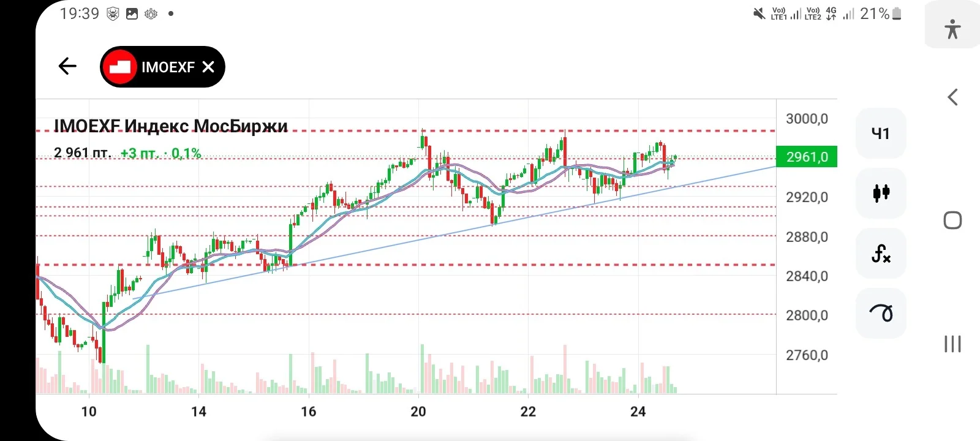Tap the Android home button
The width and height of the screenshot is (980, 441).
point(952,221)
